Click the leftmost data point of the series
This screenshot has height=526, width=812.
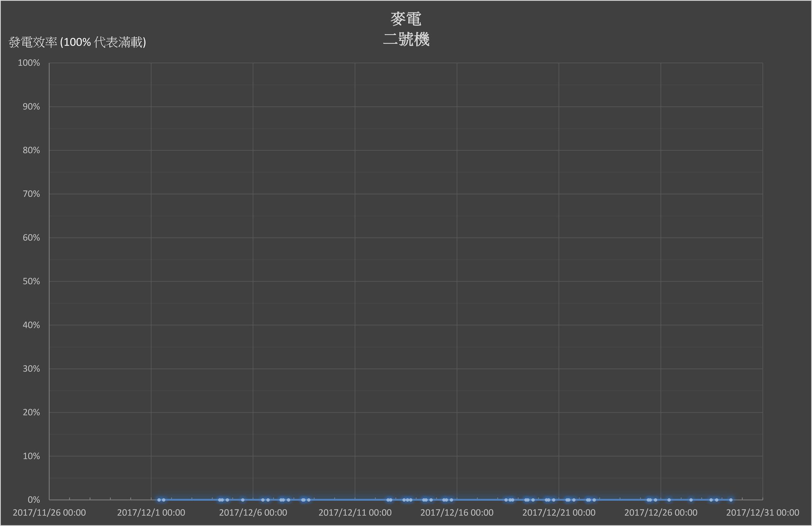(x=159, y=500)
